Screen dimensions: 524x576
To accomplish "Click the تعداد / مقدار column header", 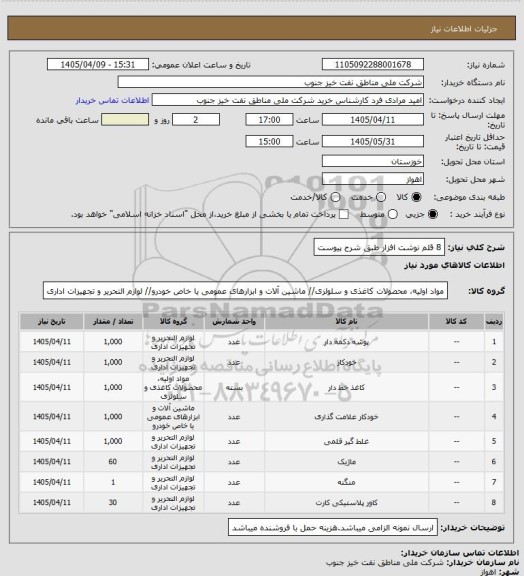I will pos(113,321).
